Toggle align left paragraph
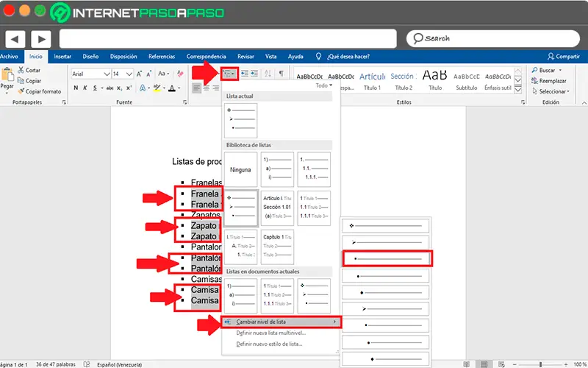The height and width of the screenshot is (368, 588). [x=196, y=88]
